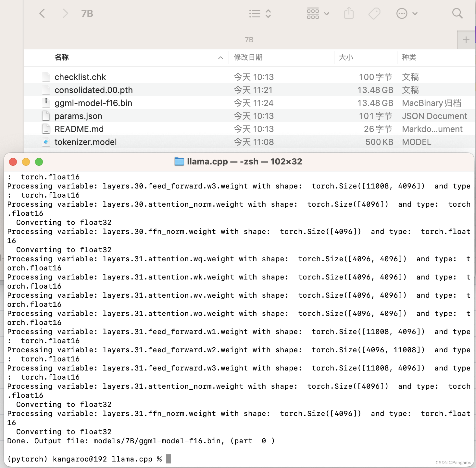The height and width of the screenshot is (468, 476).
Task: Select the tokenizer.model file
Action: pos(250,142)
